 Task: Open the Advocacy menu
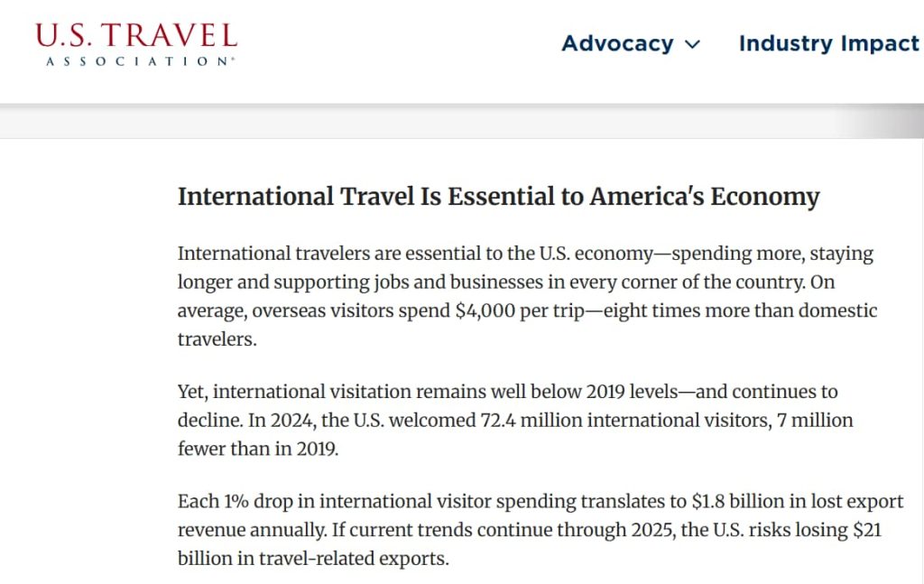[617, 43]
